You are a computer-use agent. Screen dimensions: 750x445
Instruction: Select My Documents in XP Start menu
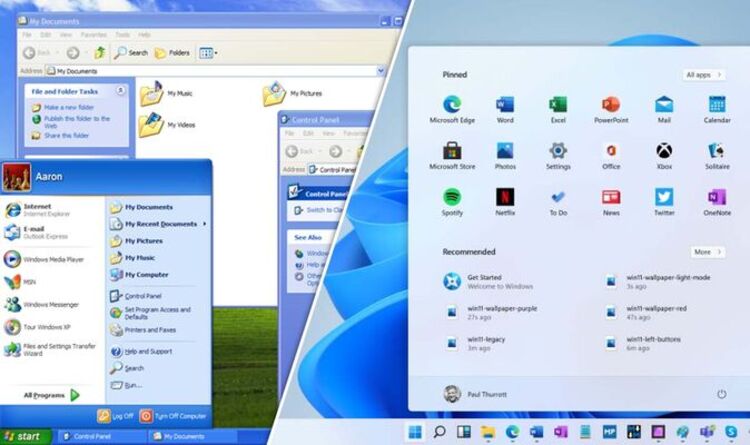coord(142,207)
